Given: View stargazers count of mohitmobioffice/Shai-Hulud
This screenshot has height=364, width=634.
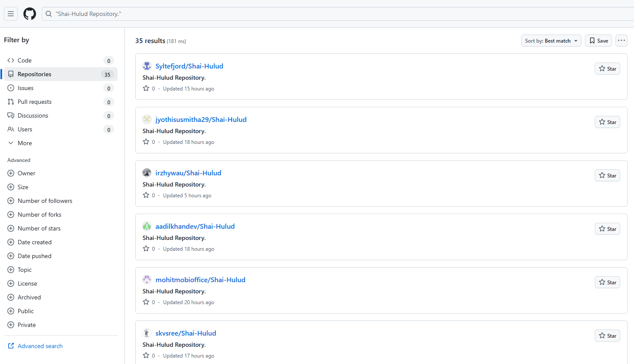Looking at the screenshot, I should 149,302.
